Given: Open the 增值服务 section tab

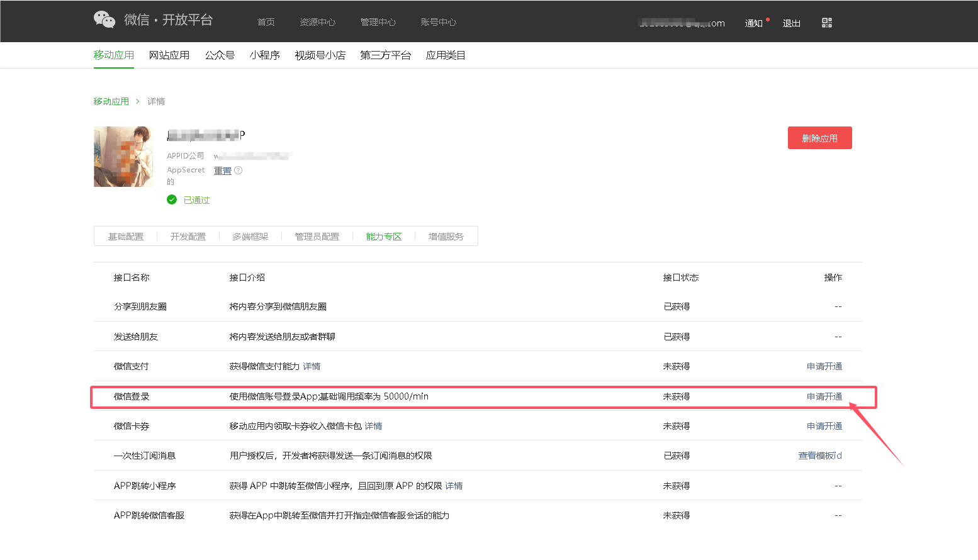Looking at the screenshot, I should [x=446, y=237].
